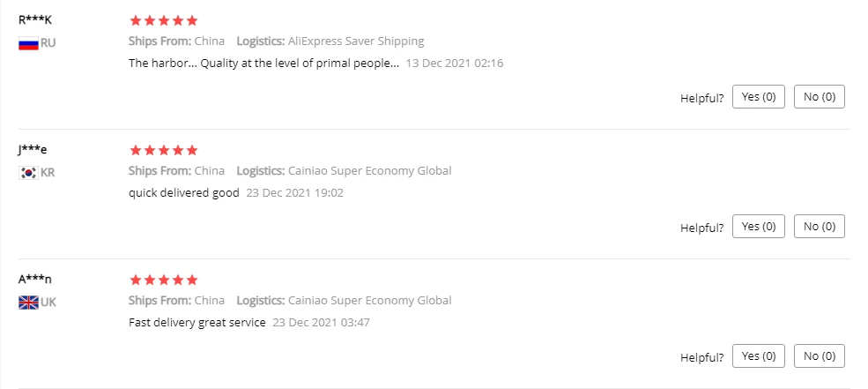Click the five-star rating on R***K's review
Screen dimensions: 868x389
pos(163,20)
